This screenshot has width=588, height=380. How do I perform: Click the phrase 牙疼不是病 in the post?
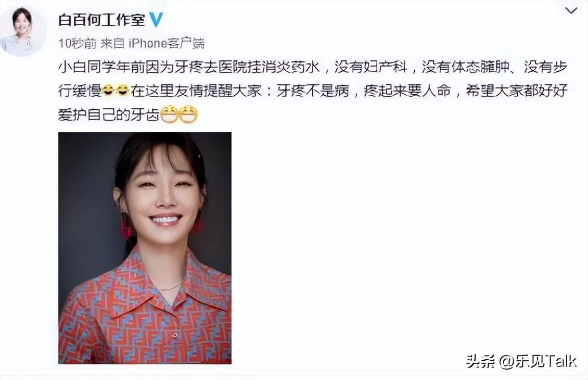pyautogui.click(x=313, y=91)
